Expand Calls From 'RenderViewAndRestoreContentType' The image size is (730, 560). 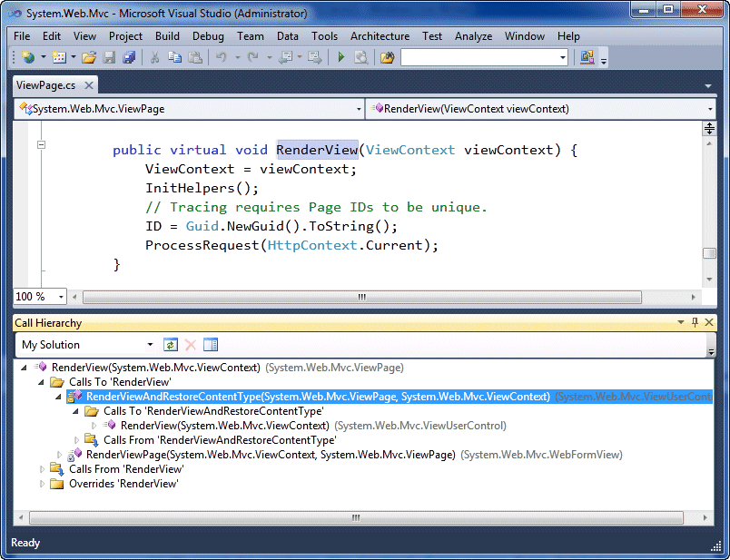tap(76, 440)
